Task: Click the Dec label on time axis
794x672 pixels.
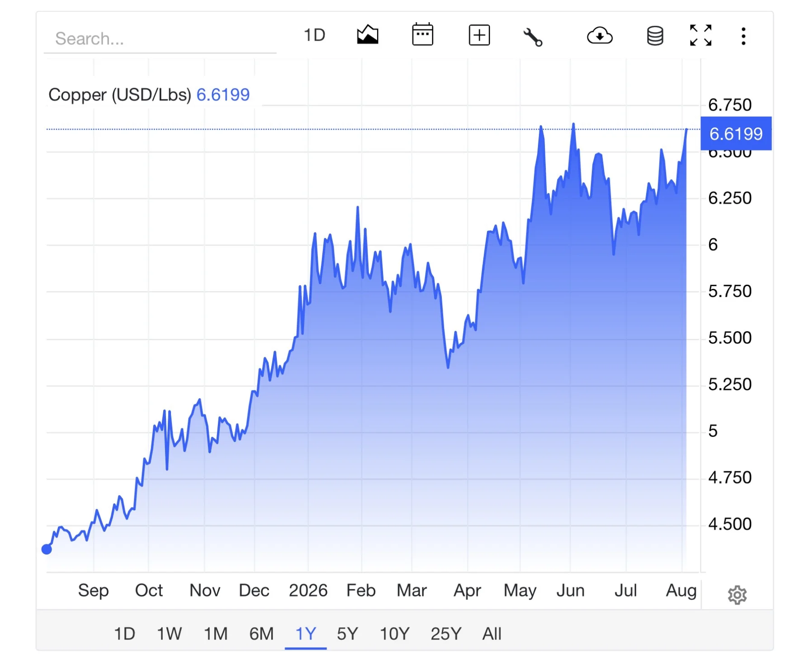Action: [x=254, y=590]
